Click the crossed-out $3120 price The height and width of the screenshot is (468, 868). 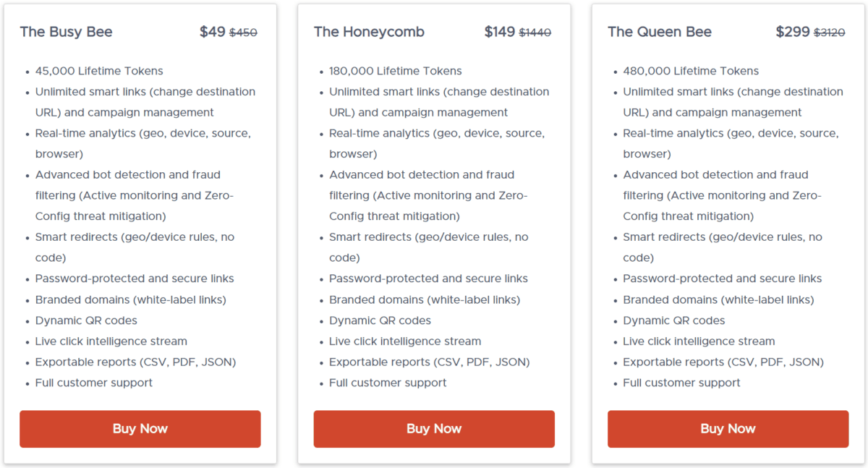pos(829,33)
